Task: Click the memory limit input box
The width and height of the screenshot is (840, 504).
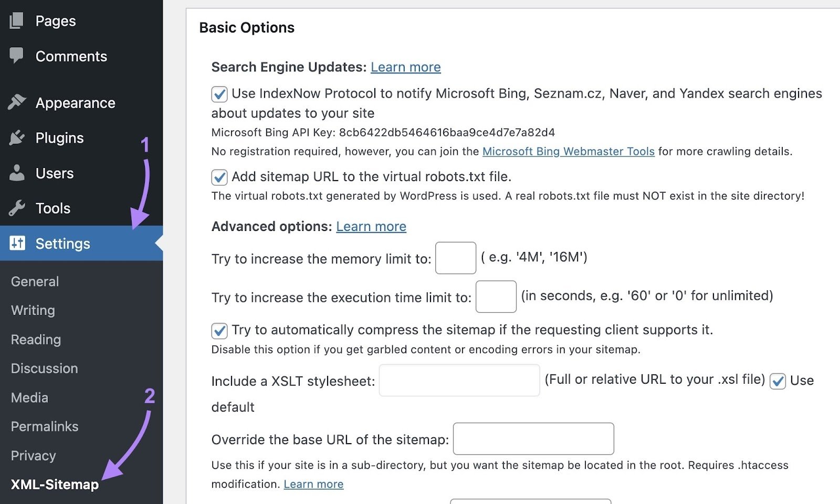Action: 455,258
